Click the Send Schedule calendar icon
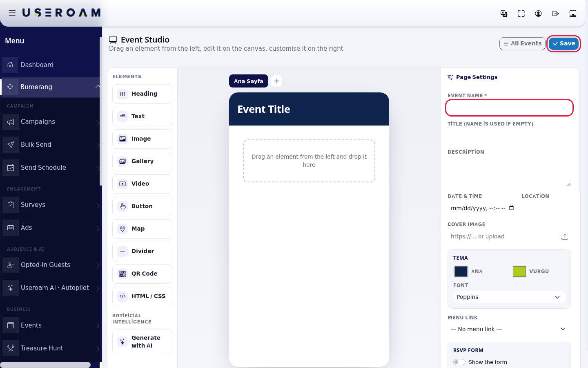The image size is (588, 368). pos(11,168)
